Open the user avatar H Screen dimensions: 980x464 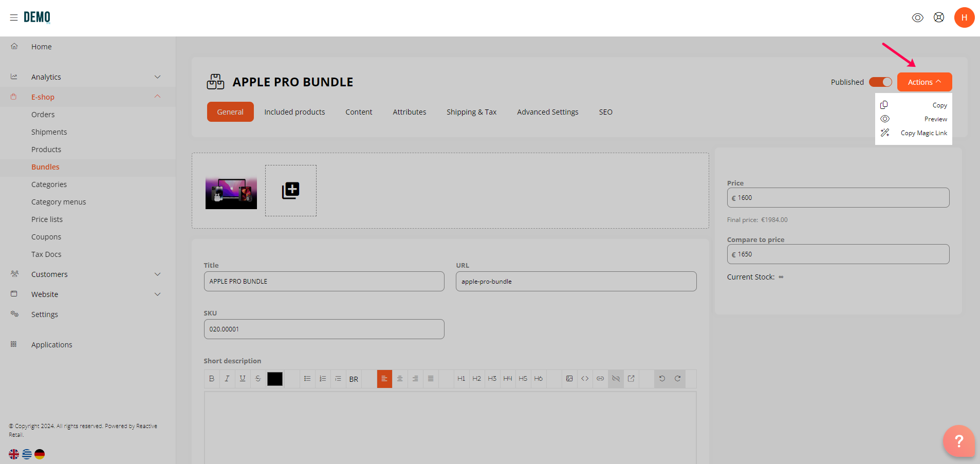click(964, 17)
